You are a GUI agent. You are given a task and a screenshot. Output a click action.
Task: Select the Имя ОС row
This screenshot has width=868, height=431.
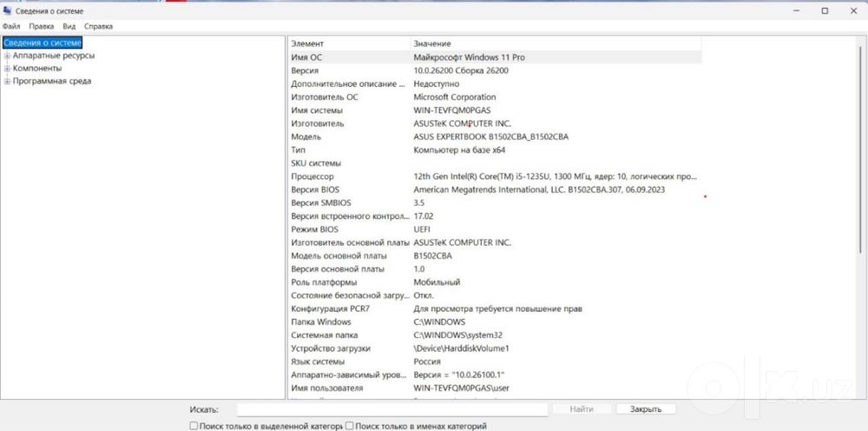[x=496, y=57]
